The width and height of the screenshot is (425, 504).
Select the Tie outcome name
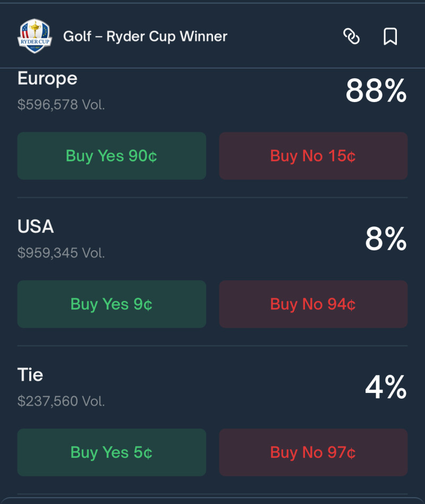coord(30,375)
